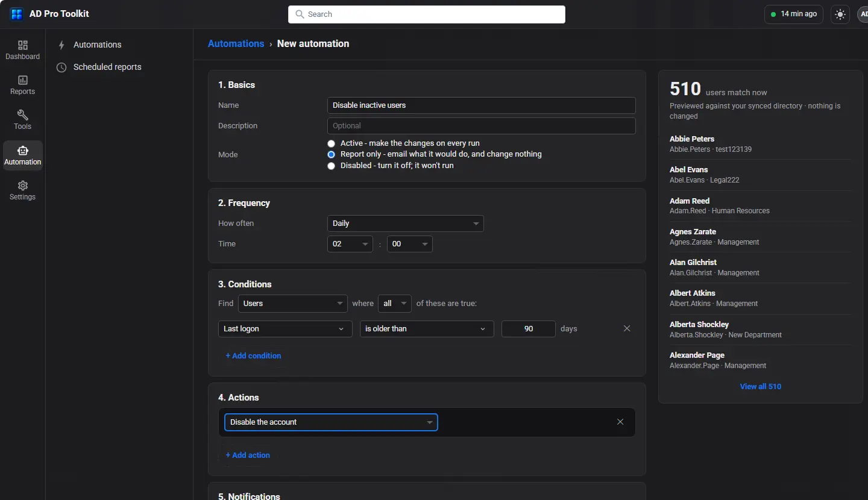Open View all 510 link
Screen dimensions: 868x500
[x=761, y=387]
